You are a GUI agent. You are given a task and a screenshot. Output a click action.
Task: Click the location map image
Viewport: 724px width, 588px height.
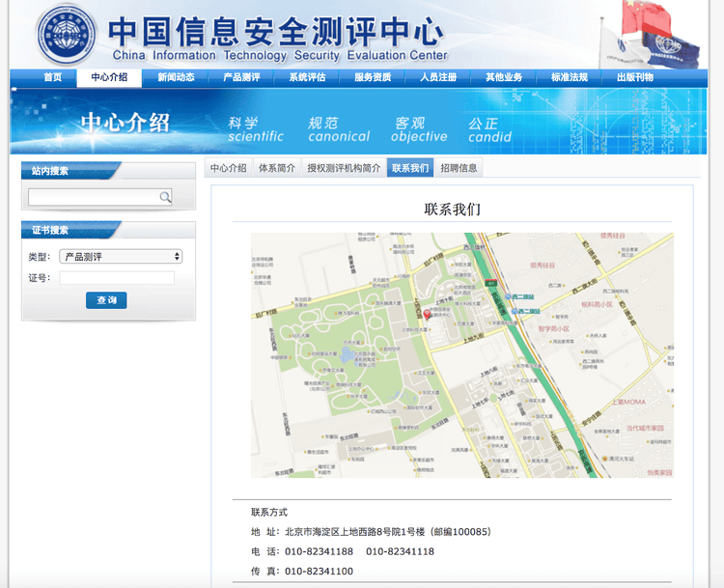[x=462, y=354]
